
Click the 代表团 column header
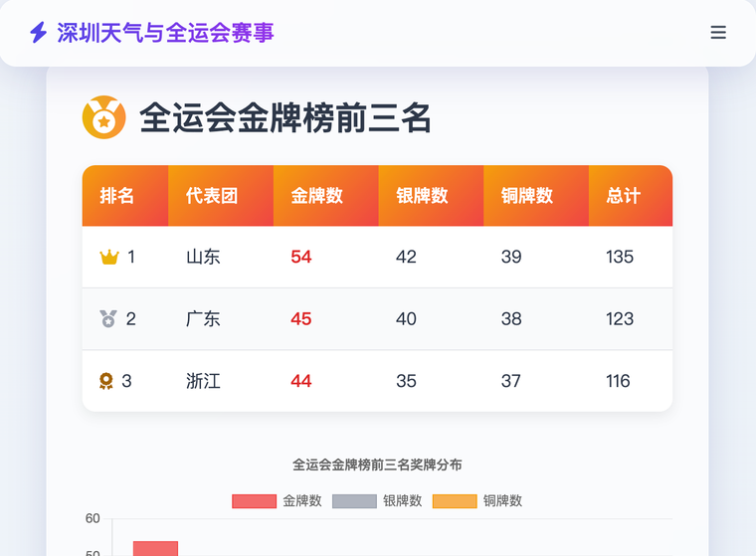212,196
